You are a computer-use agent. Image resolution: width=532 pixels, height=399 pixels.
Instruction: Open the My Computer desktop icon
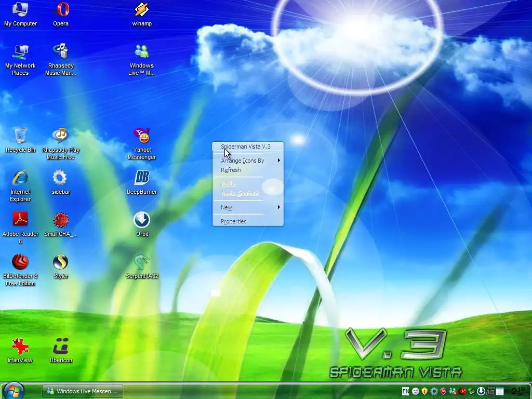point(20,14)
